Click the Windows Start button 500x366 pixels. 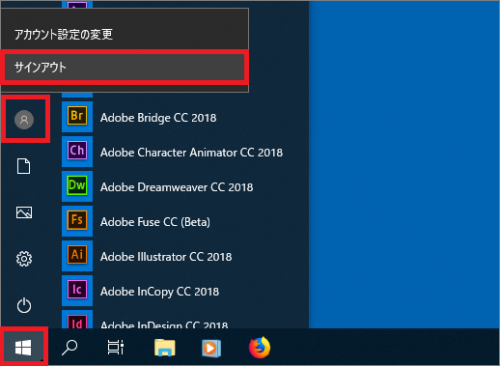[x=23, y=347]
